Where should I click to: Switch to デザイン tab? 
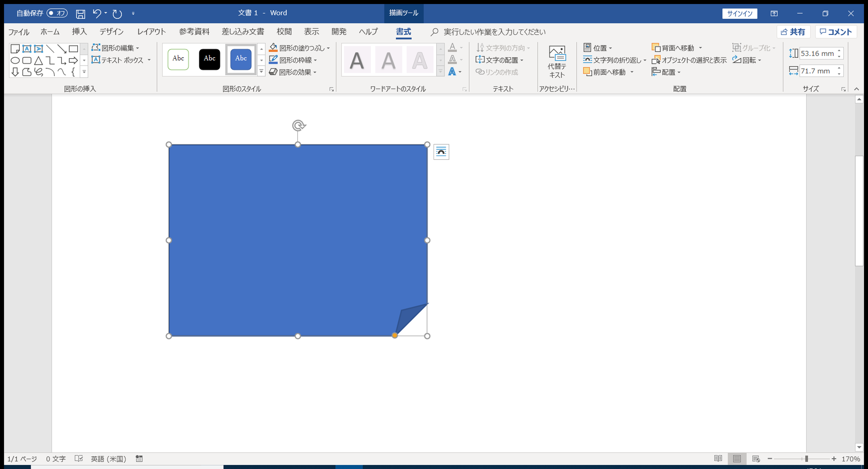click(112, 32)
